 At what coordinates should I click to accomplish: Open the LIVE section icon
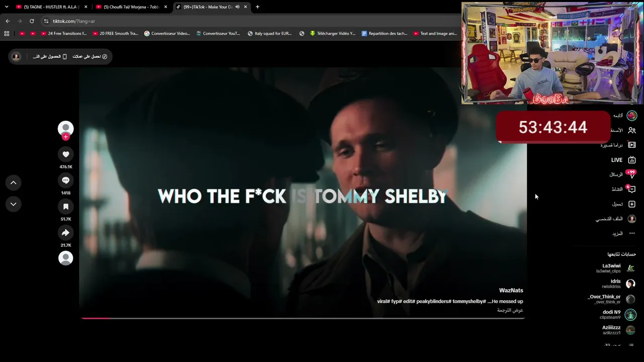(632, 160)
